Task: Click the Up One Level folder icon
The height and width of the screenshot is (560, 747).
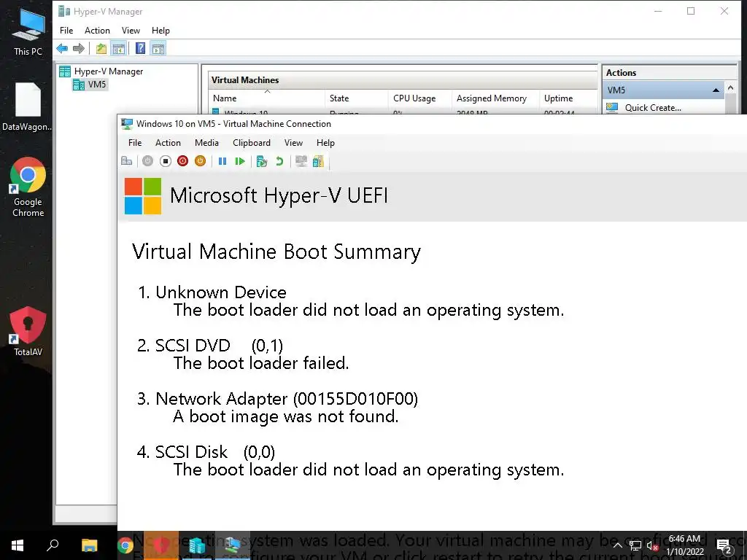Action: coord(101,48)
